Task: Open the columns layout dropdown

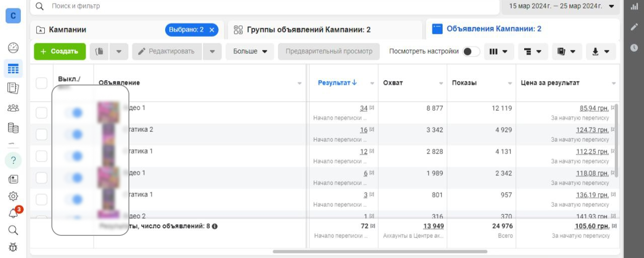Action: click(x=498, y=51)
